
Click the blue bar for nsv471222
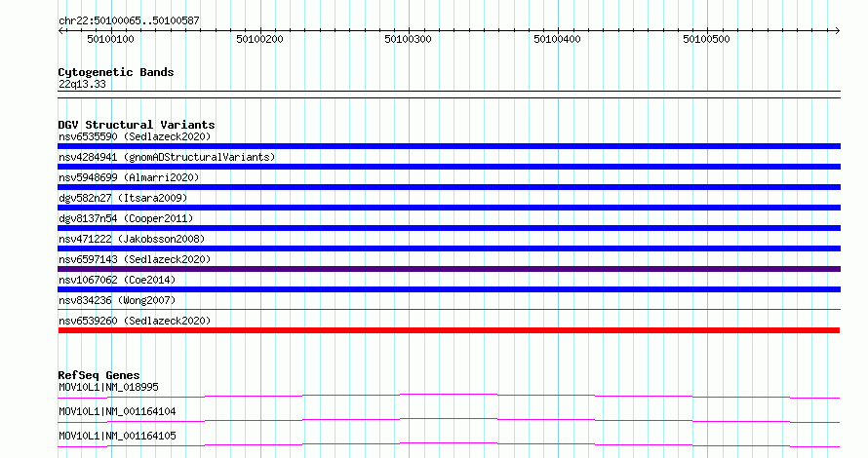point(449,248)
